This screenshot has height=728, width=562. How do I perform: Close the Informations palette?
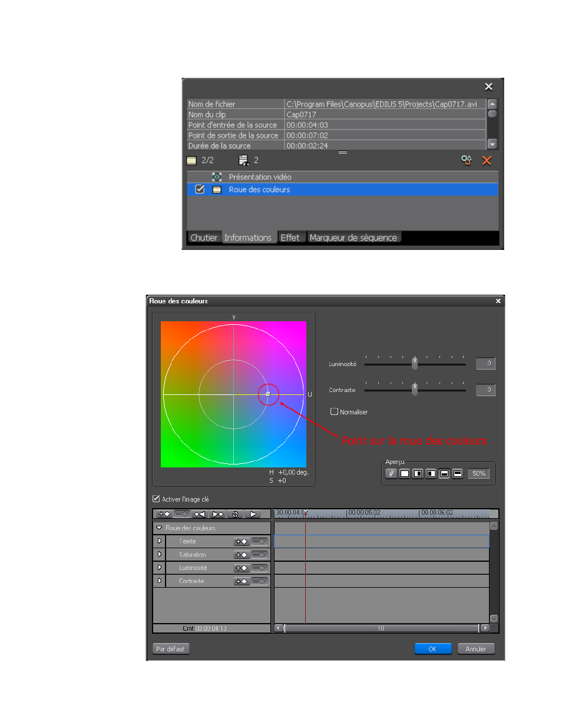488,87
